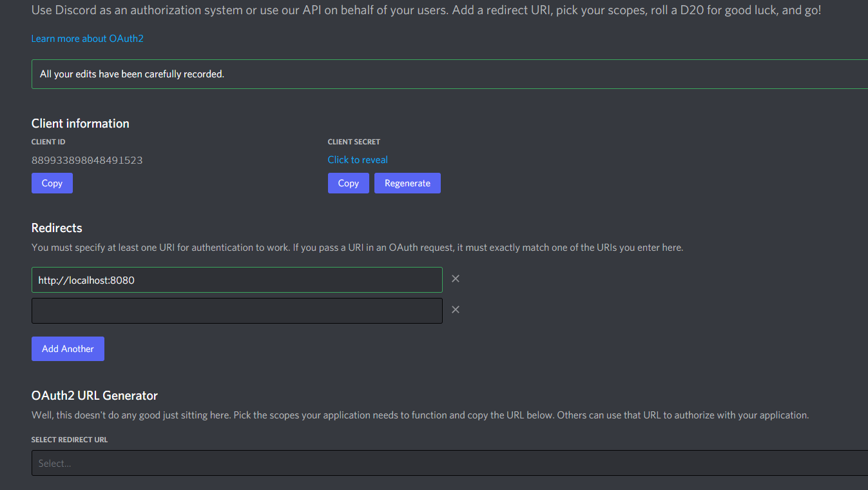
Task: Click the OAuth2 URL Generator heading
Action: click(x=94, y=395)
